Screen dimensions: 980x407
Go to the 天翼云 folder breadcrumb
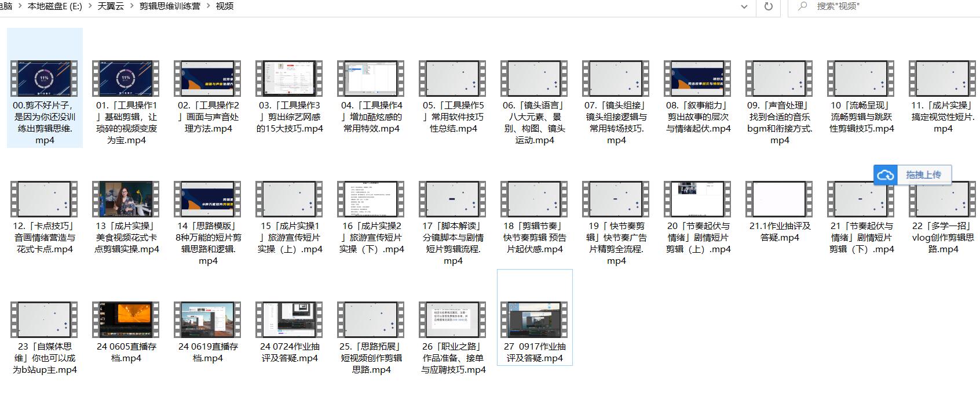tap(111, 6)
